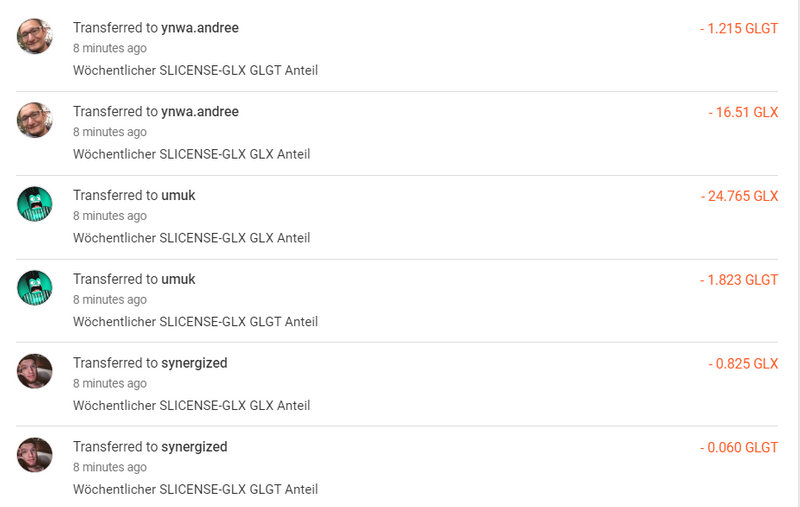Click the - 16.51 GLX amount

(x=743, y=112)
